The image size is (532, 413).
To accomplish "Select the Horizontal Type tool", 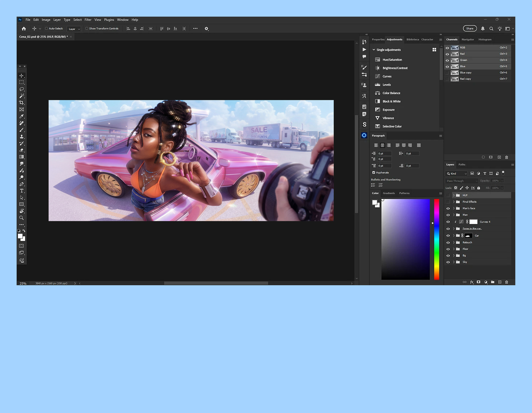I will [22, 191].
